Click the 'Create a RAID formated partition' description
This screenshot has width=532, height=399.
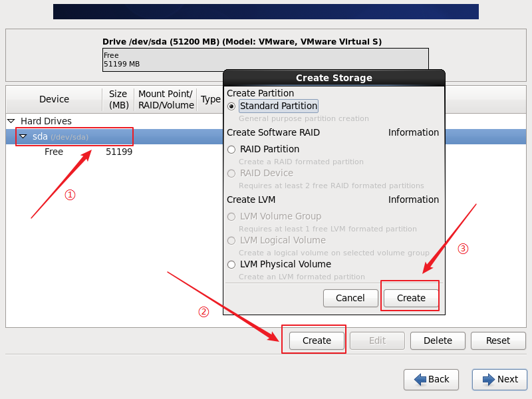301,162
